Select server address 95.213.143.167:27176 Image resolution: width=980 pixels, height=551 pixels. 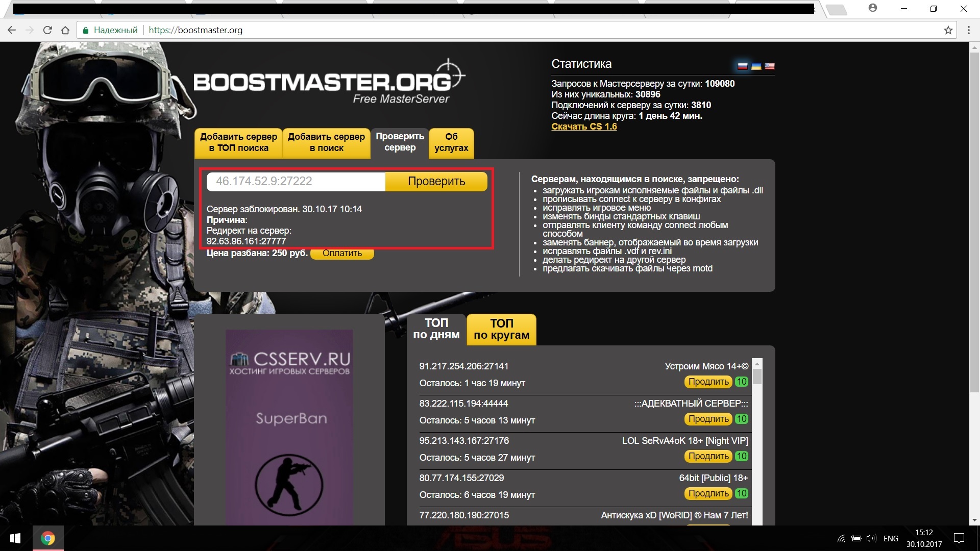(464, 441)
